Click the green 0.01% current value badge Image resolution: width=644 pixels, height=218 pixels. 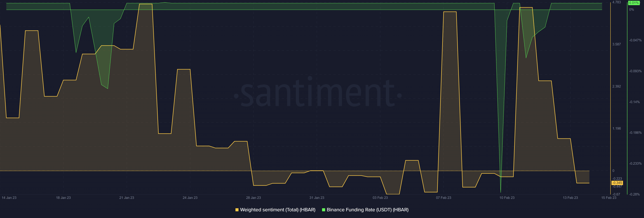(634, 3)
